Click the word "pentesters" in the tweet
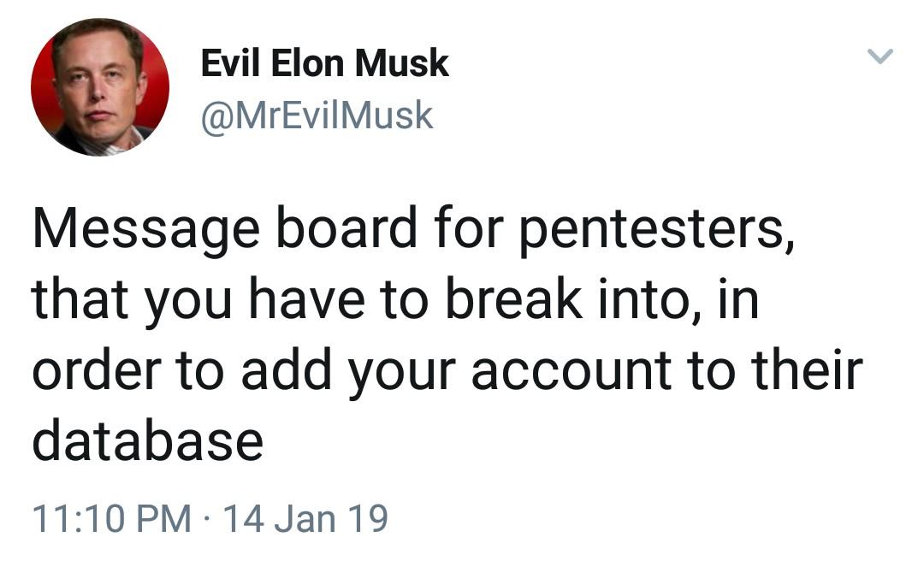 [x=654, y=229]
